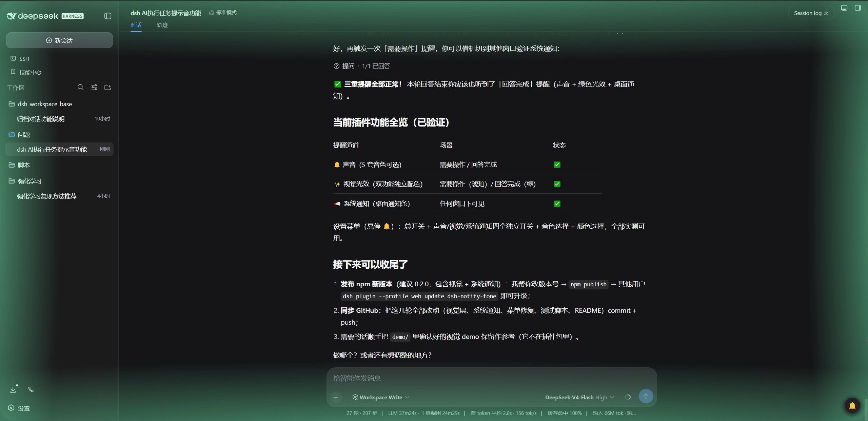The height and width of the screenshot is (421, 868).
Task: Click the 缓存命中 100% status entry
Action: [565, 413]
